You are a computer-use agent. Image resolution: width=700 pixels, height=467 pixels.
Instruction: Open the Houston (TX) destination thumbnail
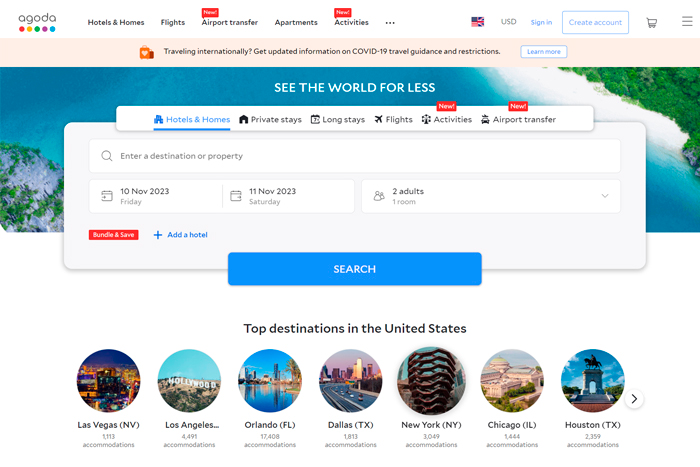coord(593,381)
